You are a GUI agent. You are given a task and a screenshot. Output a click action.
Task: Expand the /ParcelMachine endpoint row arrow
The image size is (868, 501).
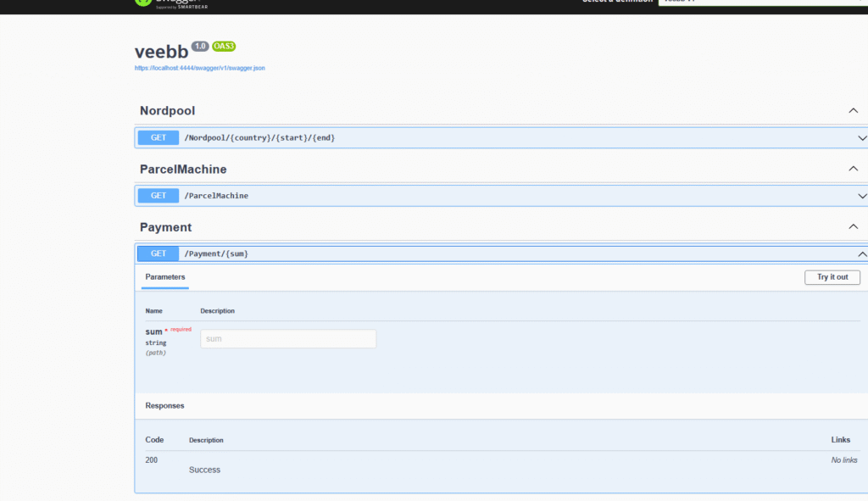862,196
